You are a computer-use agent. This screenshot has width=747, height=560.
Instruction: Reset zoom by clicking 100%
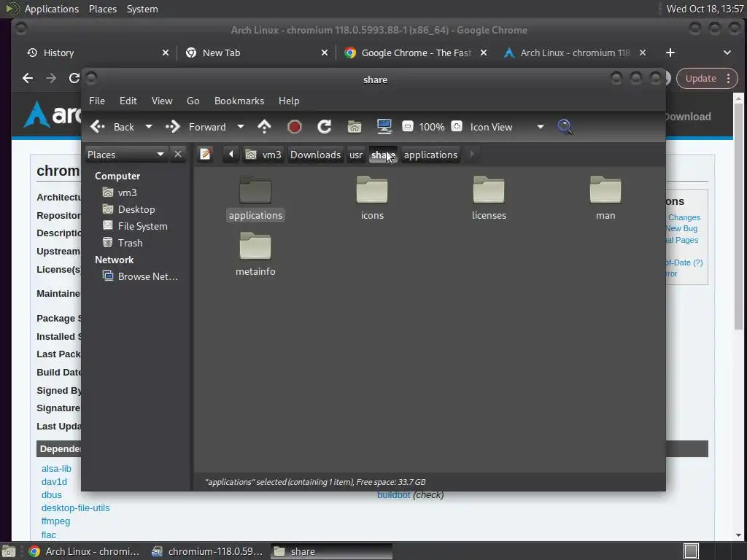click(432, 127)
